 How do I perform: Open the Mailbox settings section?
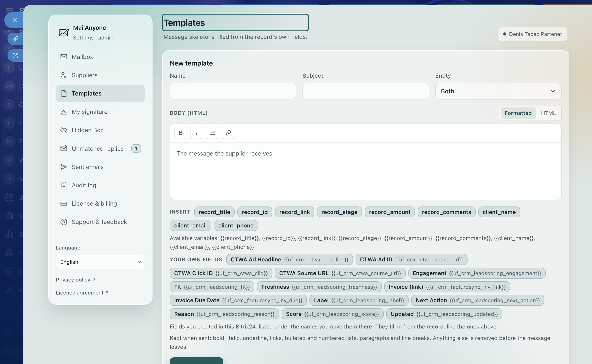point(100,57)
